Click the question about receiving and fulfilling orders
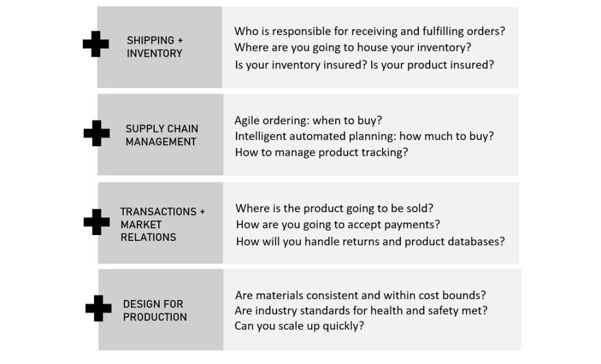The height and width of the screenshot is (364, 601). pyautogui.click(x=370, y=31)
